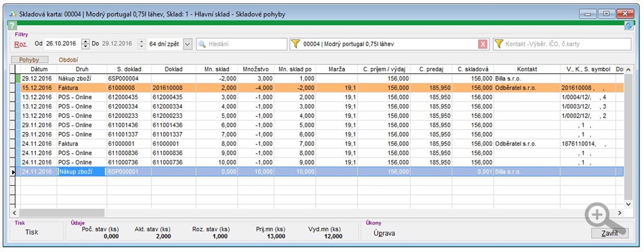The height and width of the screenshot is (252, 644).
Task: Click the Od date stepper arrows
Action: tap(86, 44)
